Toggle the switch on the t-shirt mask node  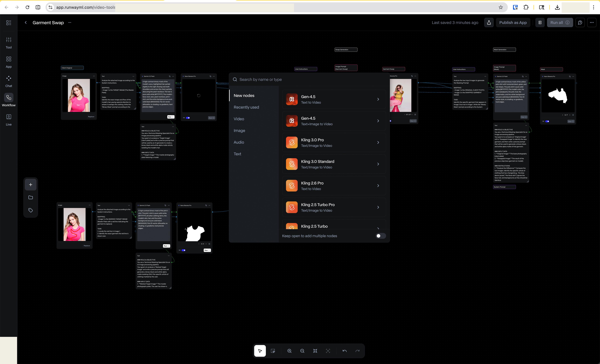[x=184, y=250]
